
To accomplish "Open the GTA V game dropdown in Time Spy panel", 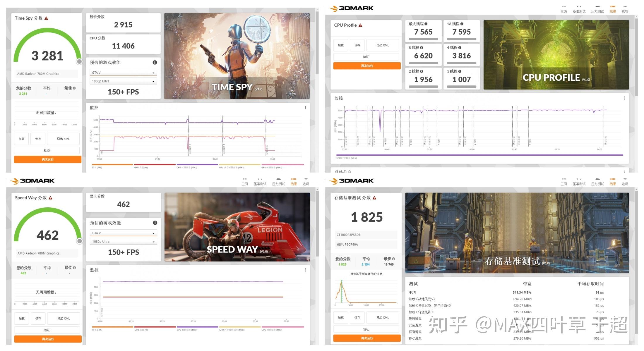I will coord(123,72).
